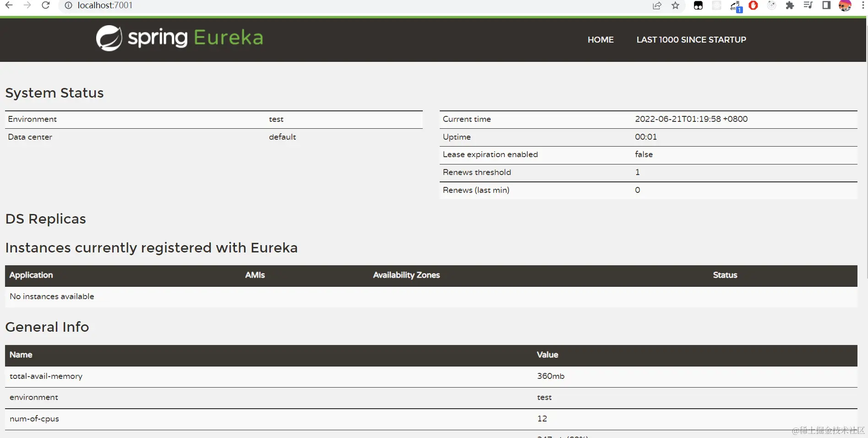Image resolution: width=868 pixels, height=438 pixels.
Task: Open the Extensions puzzle piece menu
Action: [x=790, y=5]
